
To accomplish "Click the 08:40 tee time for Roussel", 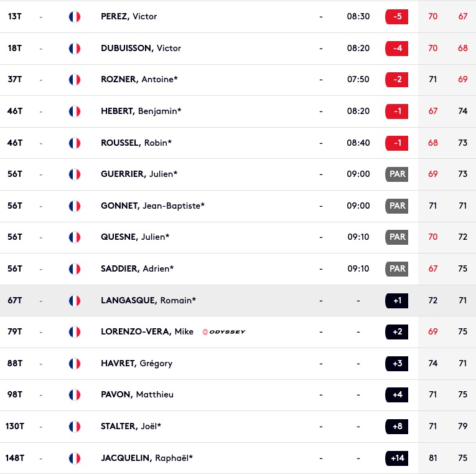I will coord(358,143).
